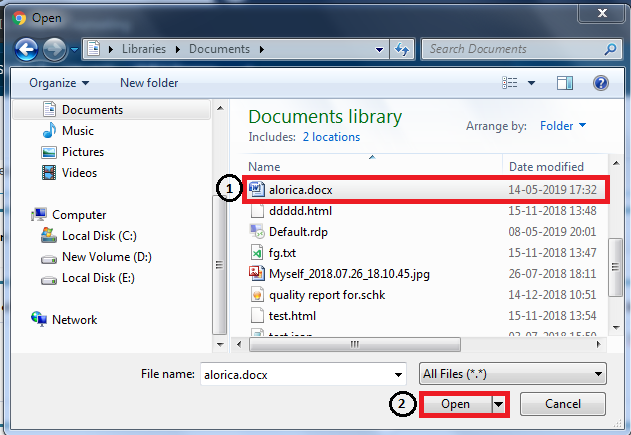Select quality report for.schk file
631x435 pixels.
pos(327,295)
